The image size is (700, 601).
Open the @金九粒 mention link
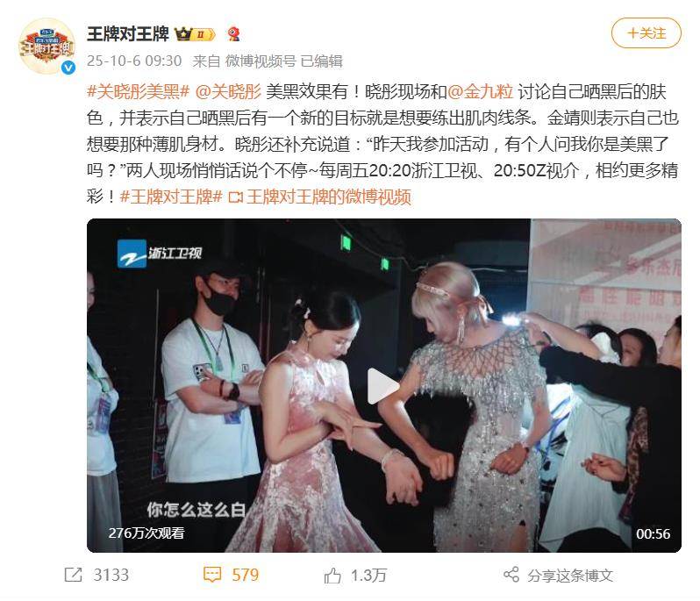click(x=480, y=91)
